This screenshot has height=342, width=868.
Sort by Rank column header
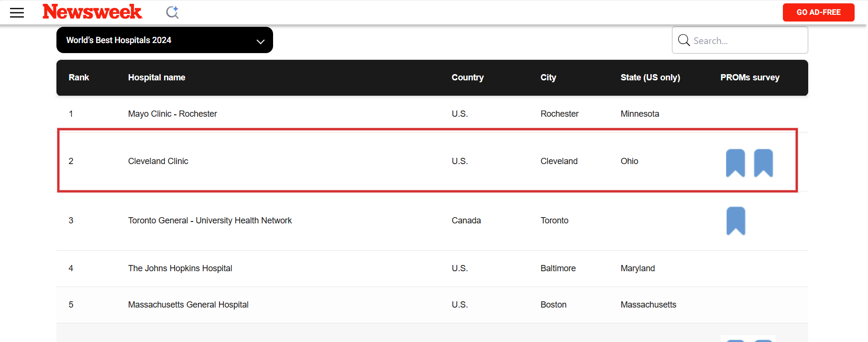click(79, 77)
